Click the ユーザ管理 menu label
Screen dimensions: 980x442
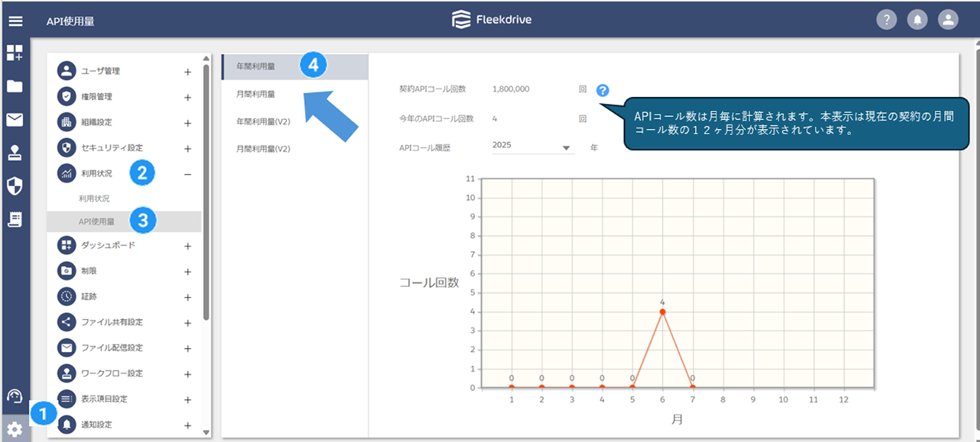click(x=101, y=71)
